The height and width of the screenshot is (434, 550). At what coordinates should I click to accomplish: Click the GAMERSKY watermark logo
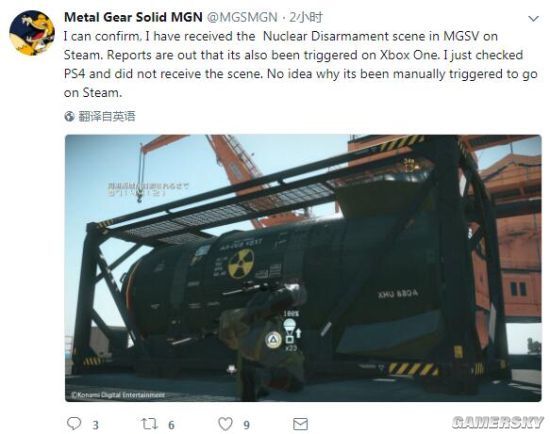point(498,422)
